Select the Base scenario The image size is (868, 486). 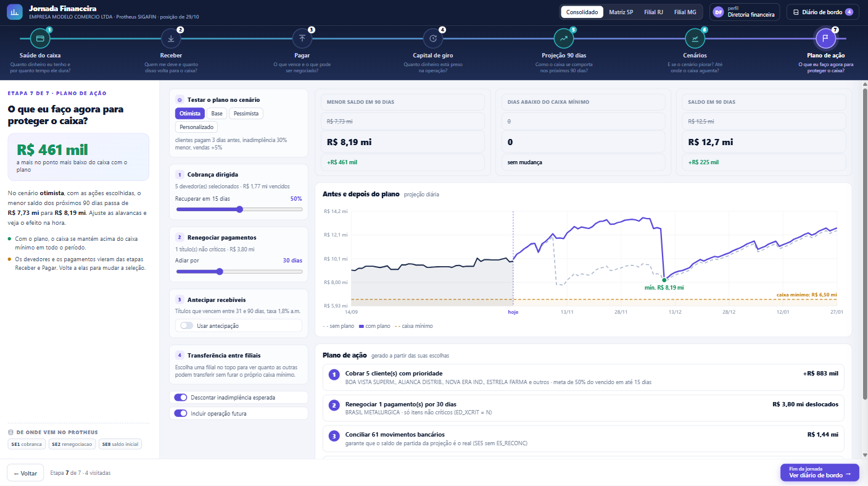[217, 114]
